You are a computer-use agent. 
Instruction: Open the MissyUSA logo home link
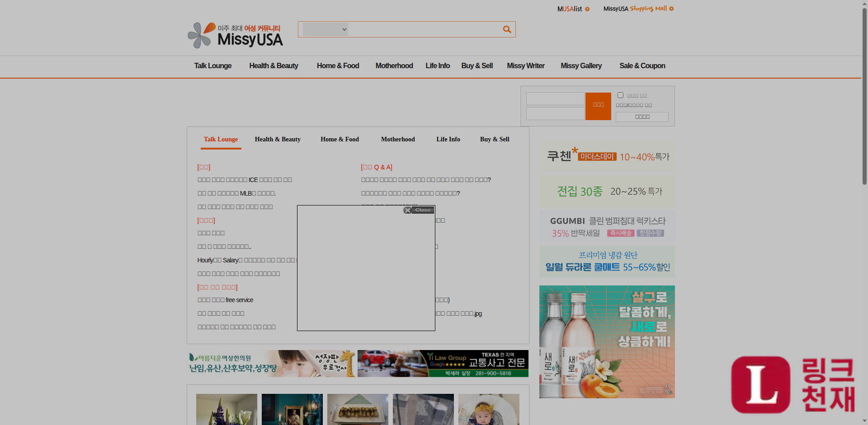pos(235,35)
